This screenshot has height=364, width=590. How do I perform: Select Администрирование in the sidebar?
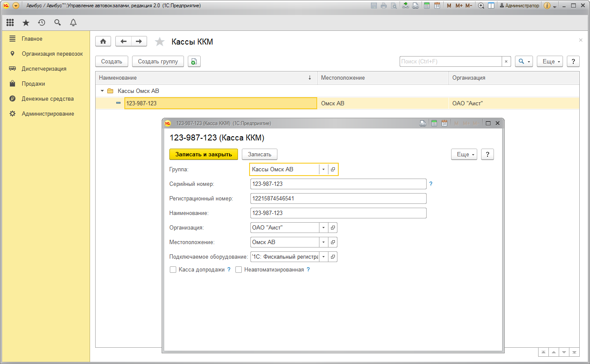pyautogui.click(x=48, y=114)
